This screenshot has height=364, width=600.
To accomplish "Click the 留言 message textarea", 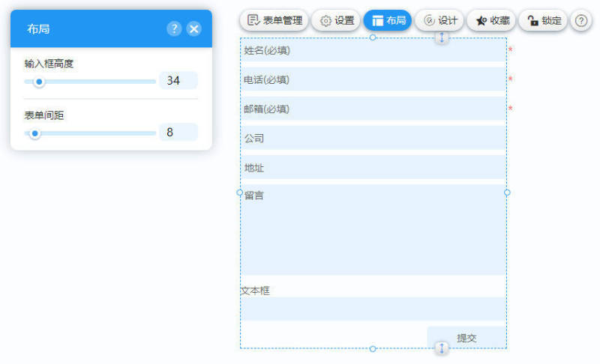I will 373,230.
